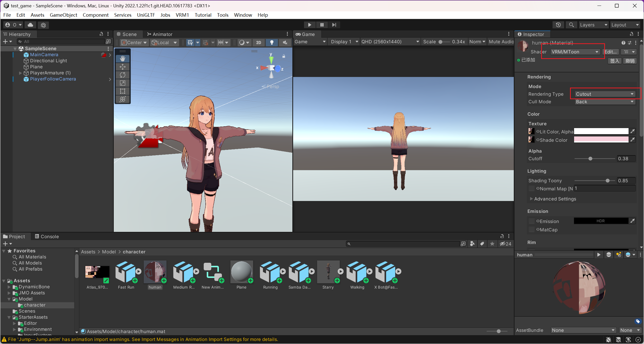Open Undo History via the clock icon
The image size is (644, 344).
(558, 25)
